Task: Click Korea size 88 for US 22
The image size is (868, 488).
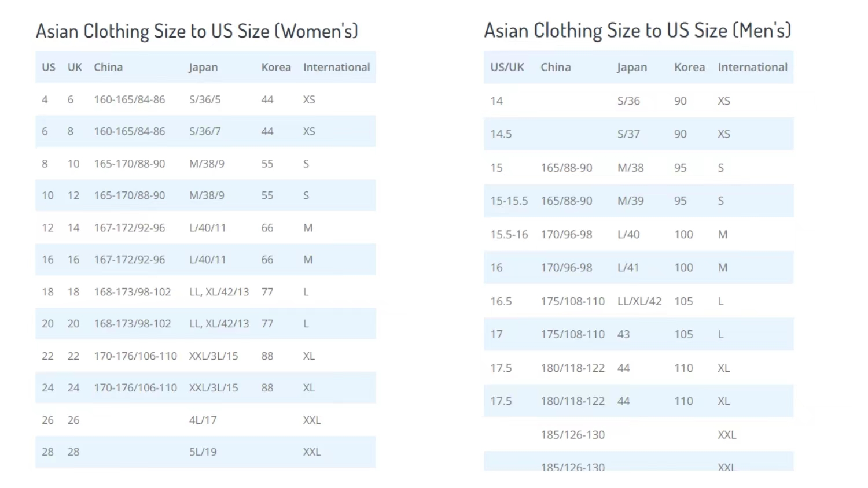Action: pos(267,356)
